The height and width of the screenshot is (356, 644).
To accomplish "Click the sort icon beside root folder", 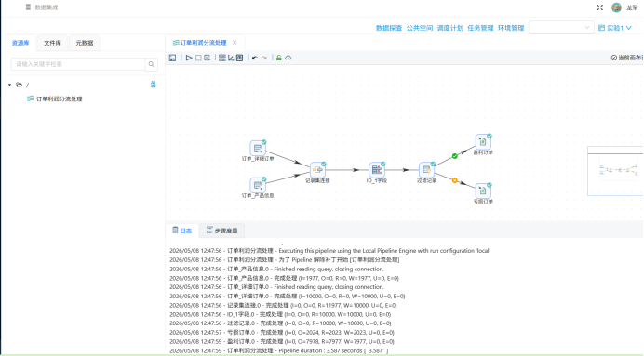I will point(154,84).
